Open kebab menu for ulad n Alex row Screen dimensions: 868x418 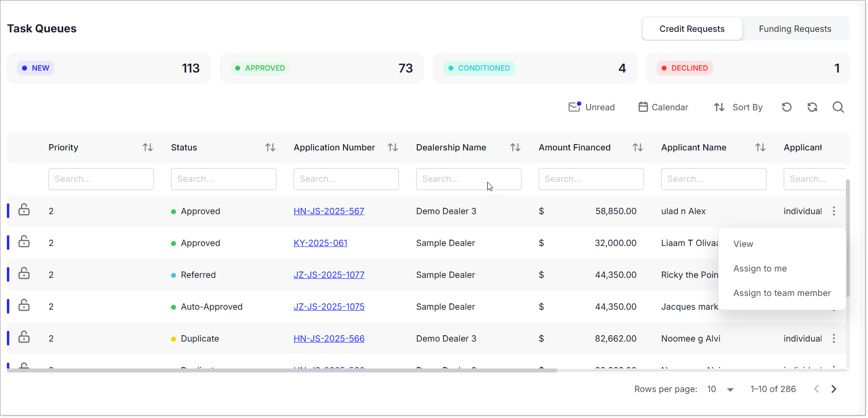click(x=833, y=211)
